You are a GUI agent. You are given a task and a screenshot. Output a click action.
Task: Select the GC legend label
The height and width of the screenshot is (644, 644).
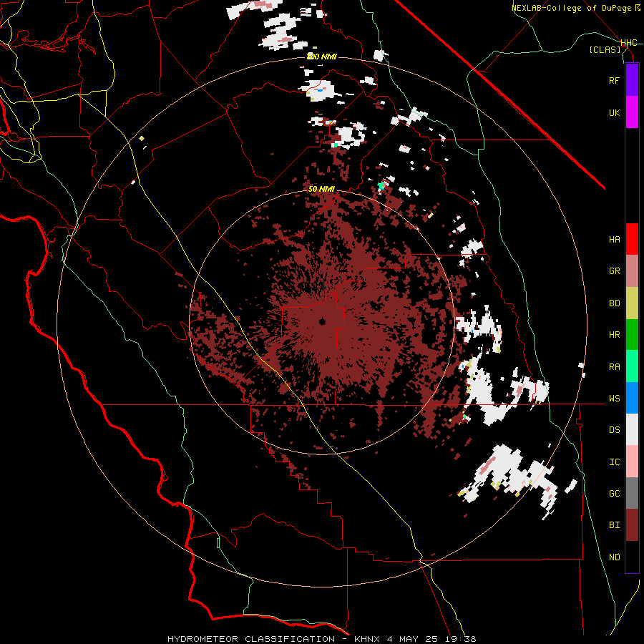coord(614,494)
